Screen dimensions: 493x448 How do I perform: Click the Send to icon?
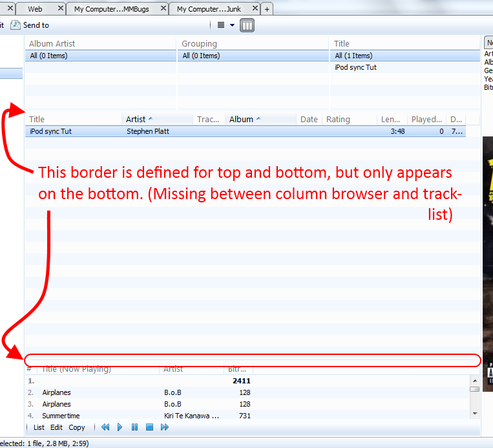point(16,25)
